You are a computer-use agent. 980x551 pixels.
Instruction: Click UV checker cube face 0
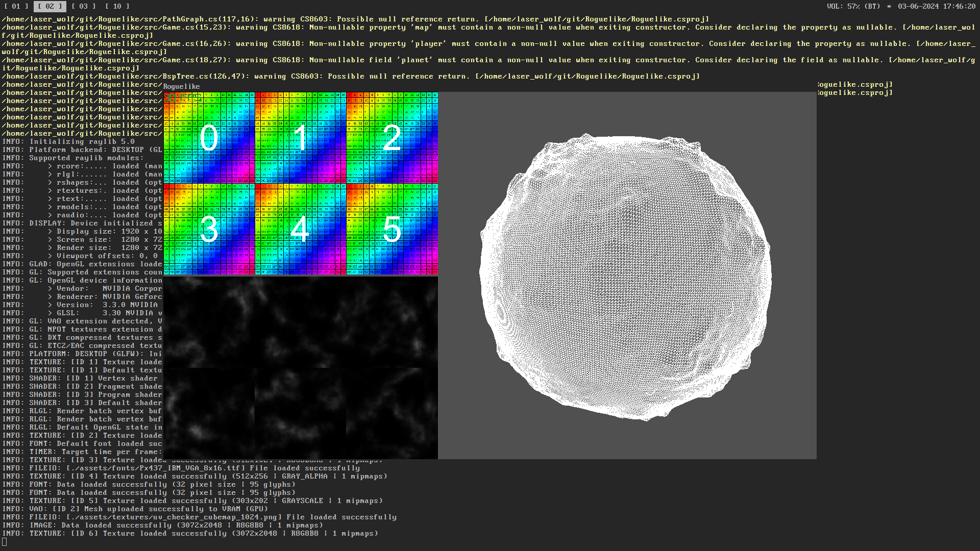[209, 138]
